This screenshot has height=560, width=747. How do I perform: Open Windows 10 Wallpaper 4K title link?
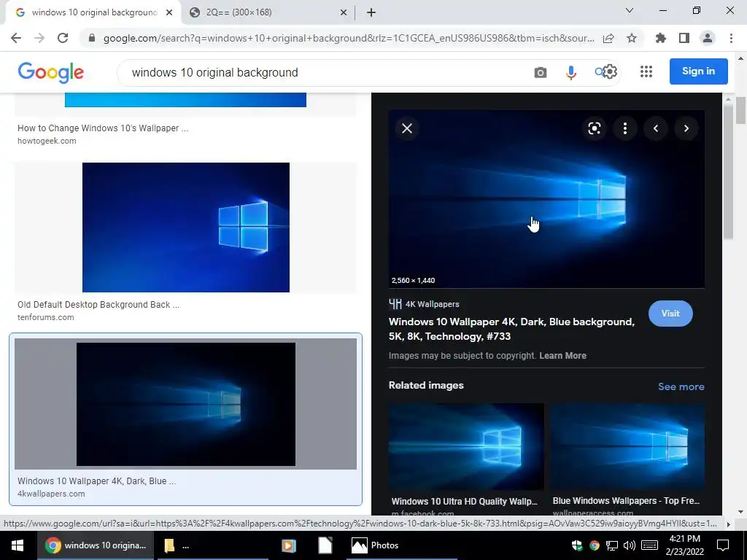(511, 329)
